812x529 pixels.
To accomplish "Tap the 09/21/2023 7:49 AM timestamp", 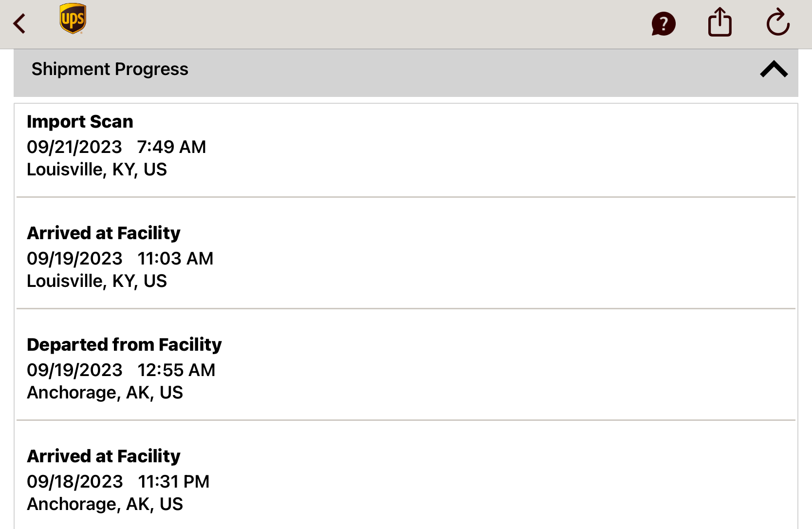I will click(x=116, y=147).
